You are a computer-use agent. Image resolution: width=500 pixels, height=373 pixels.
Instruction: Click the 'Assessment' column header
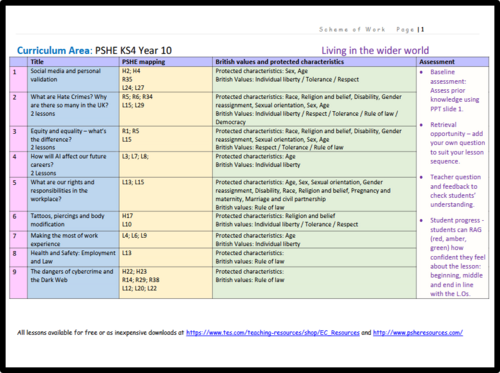437,62
